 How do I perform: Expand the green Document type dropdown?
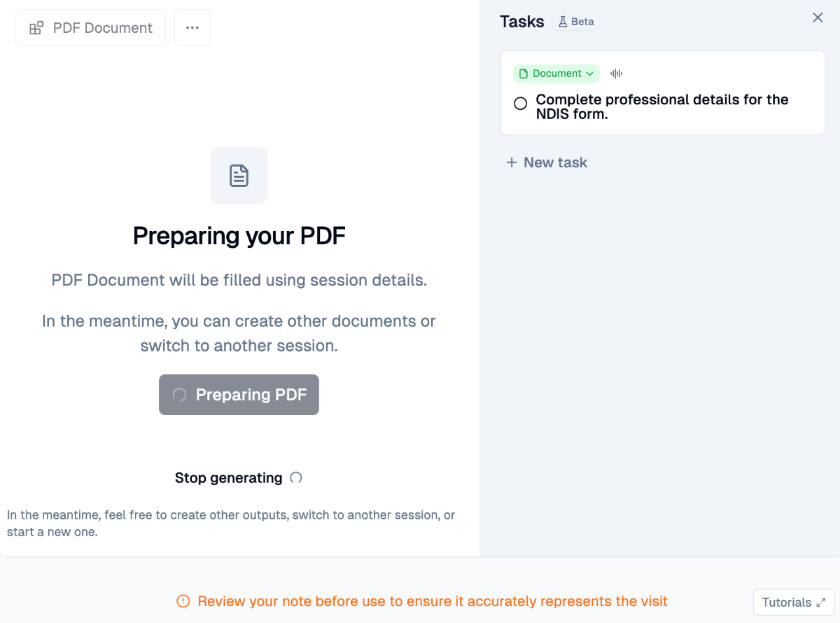point(556,73)
